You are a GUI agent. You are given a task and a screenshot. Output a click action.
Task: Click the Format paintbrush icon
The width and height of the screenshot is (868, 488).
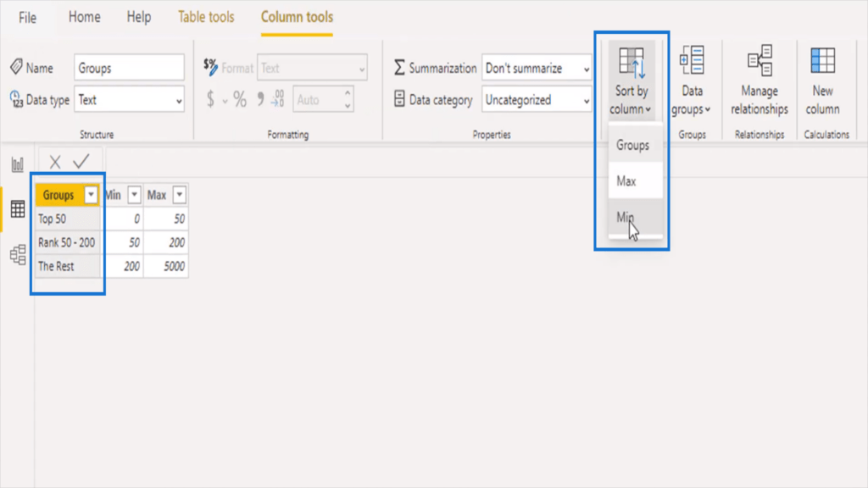[x=210, y=67]
